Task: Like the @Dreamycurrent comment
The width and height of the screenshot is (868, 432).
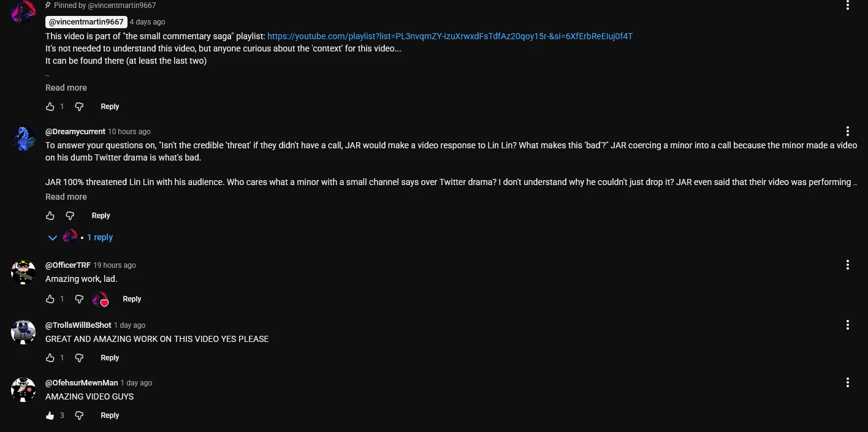Action: [50, 216]
